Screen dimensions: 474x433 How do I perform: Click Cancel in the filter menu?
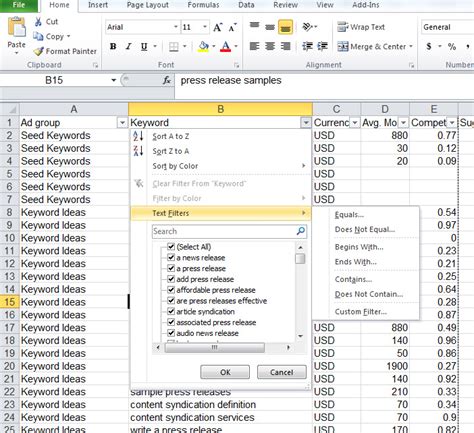click(282, 372)
